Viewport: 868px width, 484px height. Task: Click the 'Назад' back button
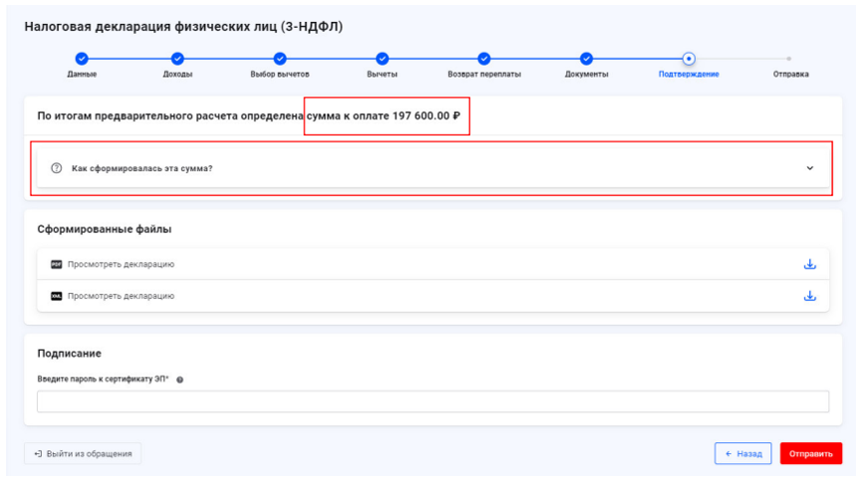(742, 454)
